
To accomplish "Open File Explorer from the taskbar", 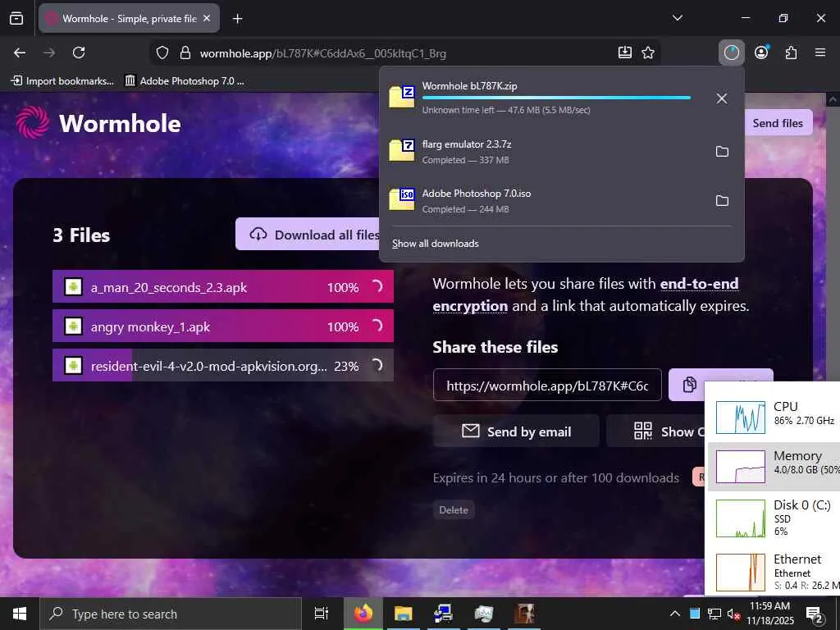I will (x=404, y=614).
